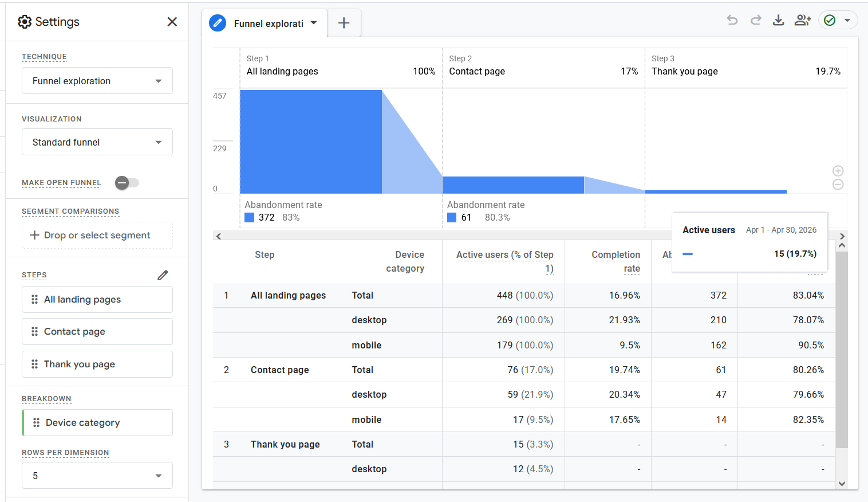This screenshot has width=868, height=502.
Task: Click 12 (4.5%) desktop cell
Action: [x=533, y=469]
